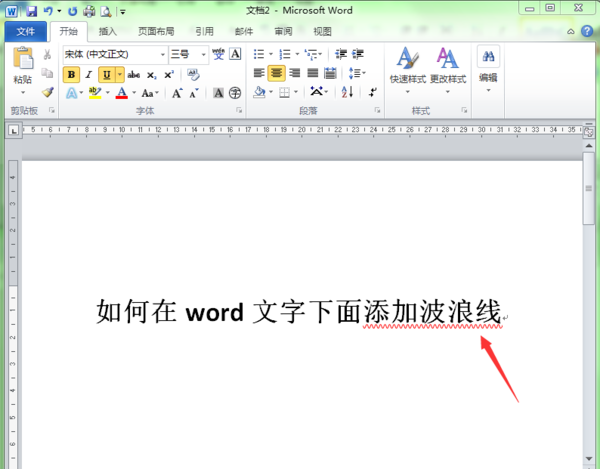Click the clear formatting eraser icon
Viewport: 600px width, 469px height.
pyautogui.click(x=193, y=75)
